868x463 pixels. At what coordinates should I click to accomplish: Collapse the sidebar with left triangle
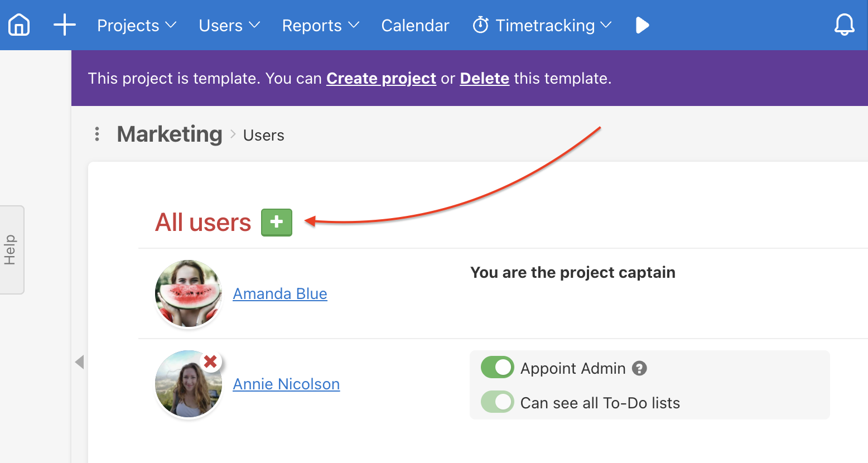click(x=79, y=362)
